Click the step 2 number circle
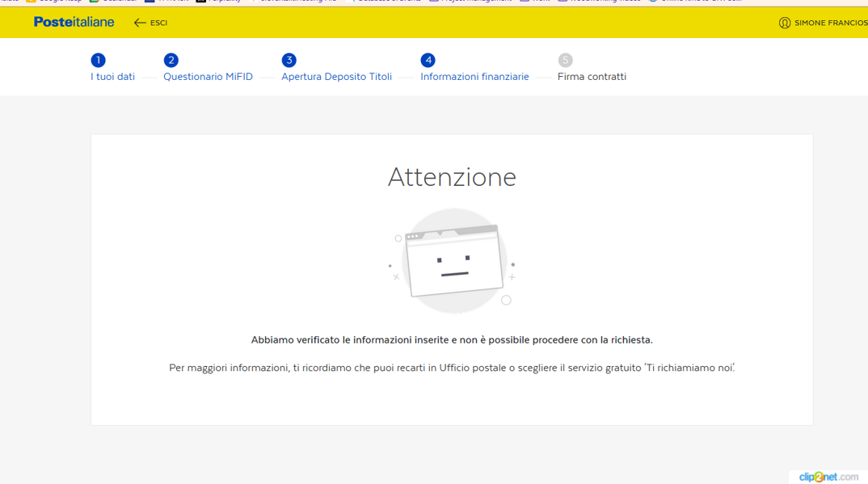The image size is (868, 484). (171, 60)
